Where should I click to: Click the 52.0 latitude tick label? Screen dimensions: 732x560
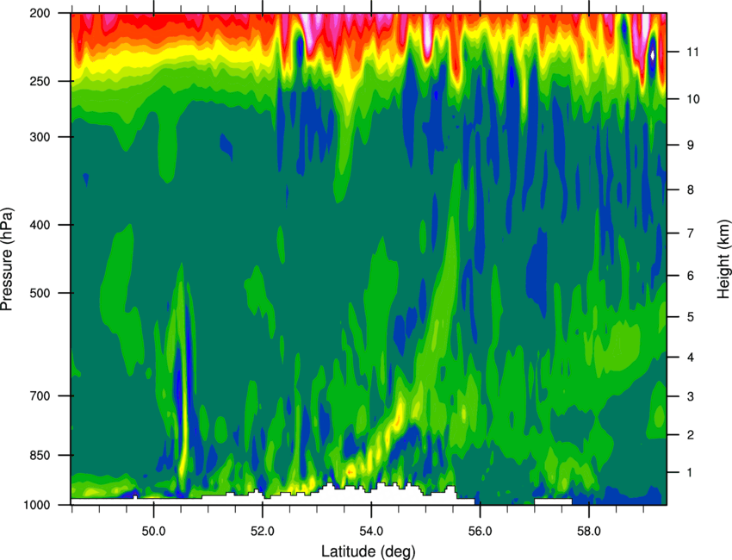coord(263,531)
